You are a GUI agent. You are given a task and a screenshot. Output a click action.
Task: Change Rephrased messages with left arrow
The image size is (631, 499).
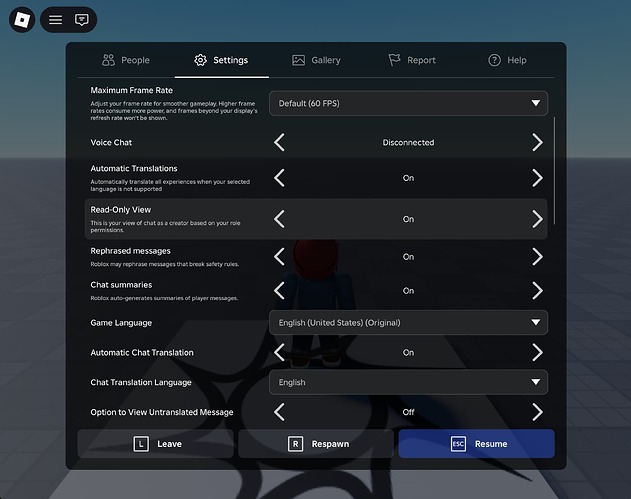(x=279, y=257)
